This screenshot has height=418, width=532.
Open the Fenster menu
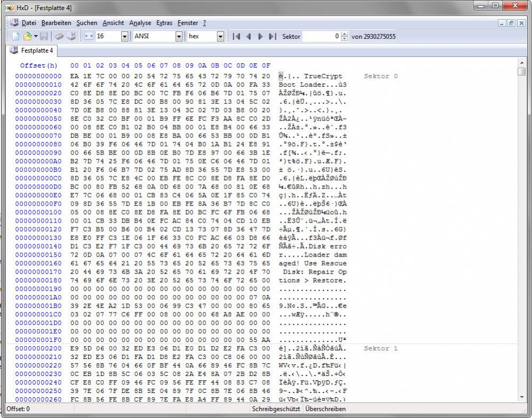187,23
